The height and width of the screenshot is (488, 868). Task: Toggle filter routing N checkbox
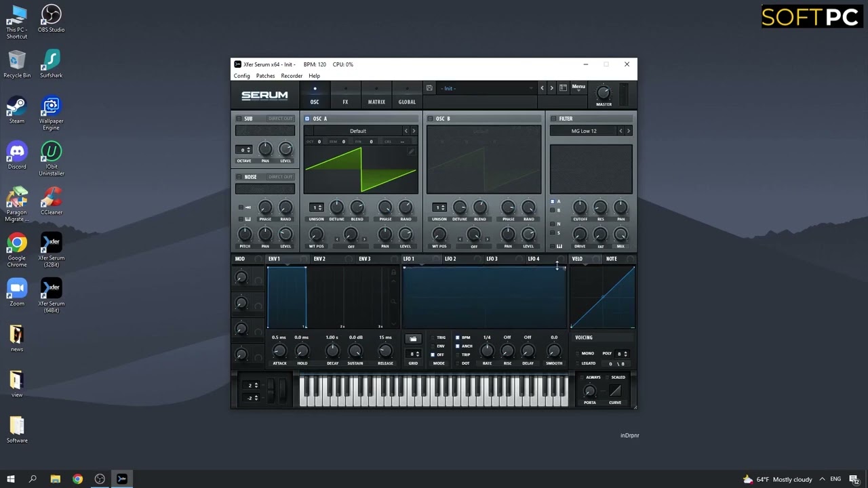(x=552, y=224)
